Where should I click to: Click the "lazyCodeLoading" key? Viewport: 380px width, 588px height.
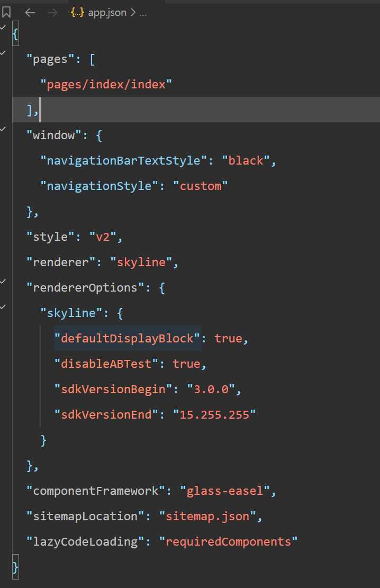(x=85, y=542)
